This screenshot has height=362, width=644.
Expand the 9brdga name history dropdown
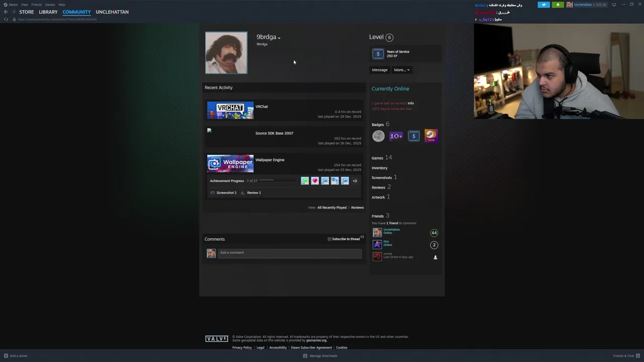click(279, 38)
